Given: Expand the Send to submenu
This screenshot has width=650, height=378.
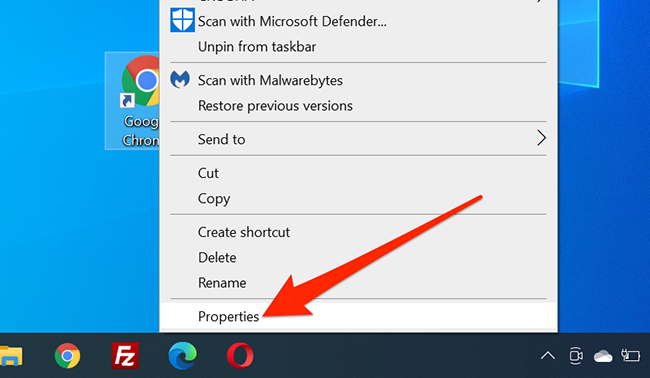Looking at the screenshot, I should click(359, 139).
